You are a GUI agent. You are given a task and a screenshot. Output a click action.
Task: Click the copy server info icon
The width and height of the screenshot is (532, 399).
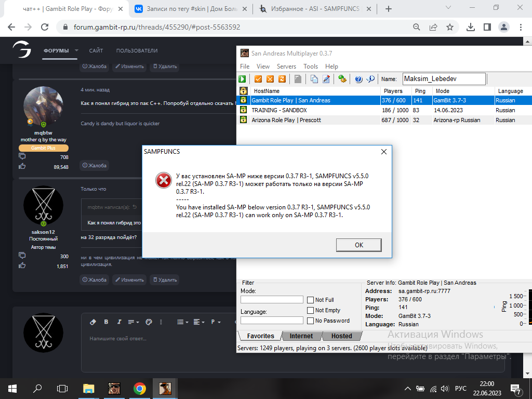pyautogui.click(x=314, y=79)
